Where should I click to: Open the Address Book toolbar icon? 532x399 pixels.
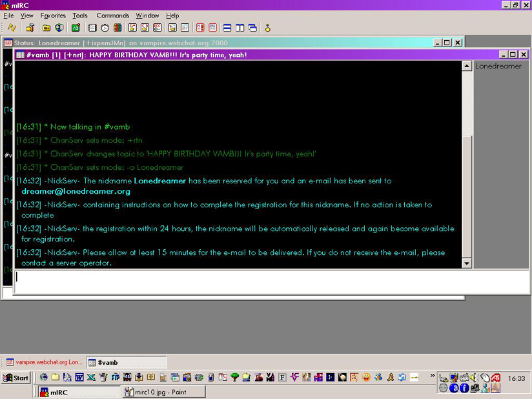click(x=92, y=28)
